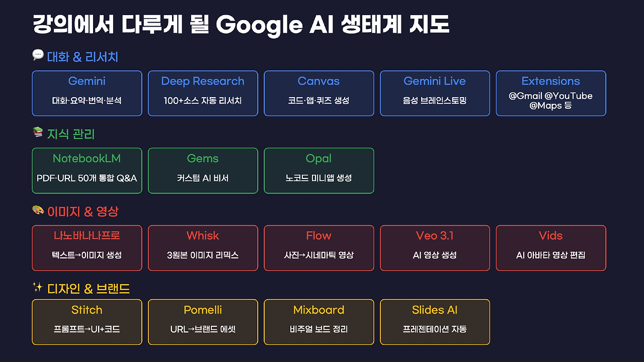This screenshot has width=644, height=362.
Task: Open the Extensions card
Action: [551, 94]
